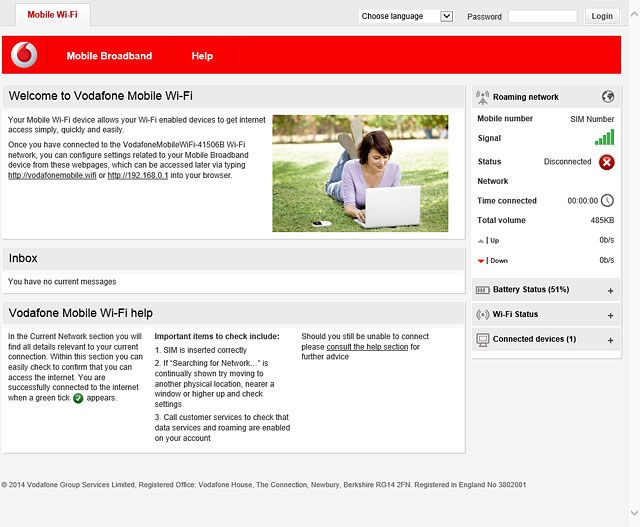
Task: Click the Wi-Fi Status radio waves icon
Action: click(482, 314)
